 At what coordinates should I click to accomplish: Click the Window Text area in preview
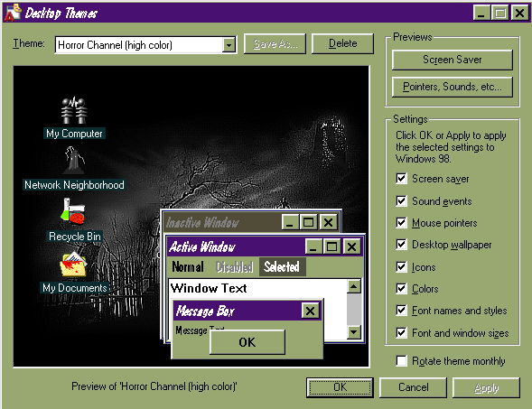point(209,288)
